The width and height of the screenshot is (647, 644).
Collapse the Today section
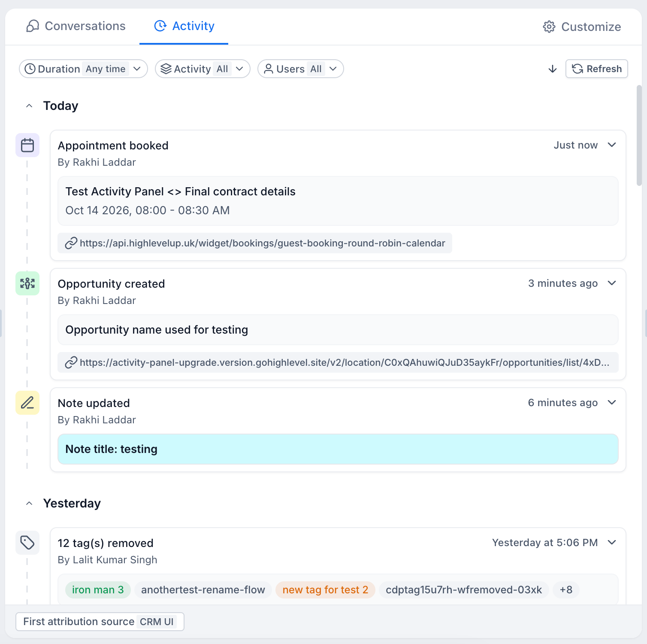pos(29,106)
